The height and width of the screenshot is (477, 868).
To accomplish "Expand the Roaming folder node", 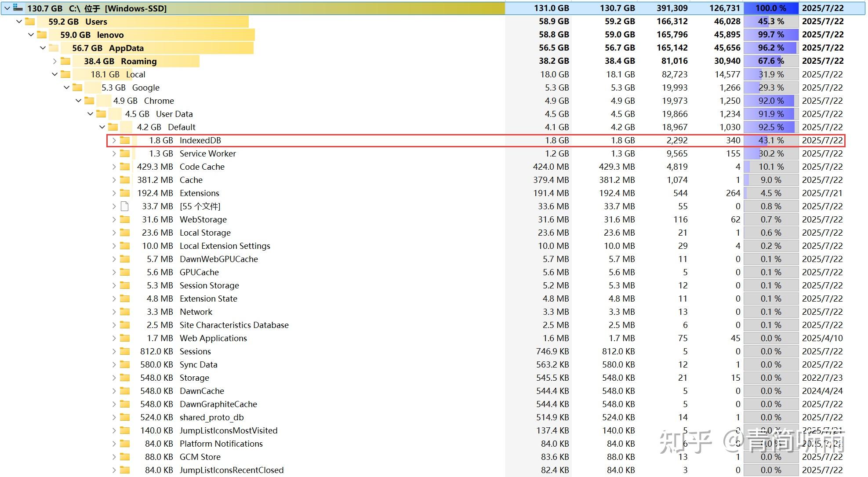I will coord(54,61).
